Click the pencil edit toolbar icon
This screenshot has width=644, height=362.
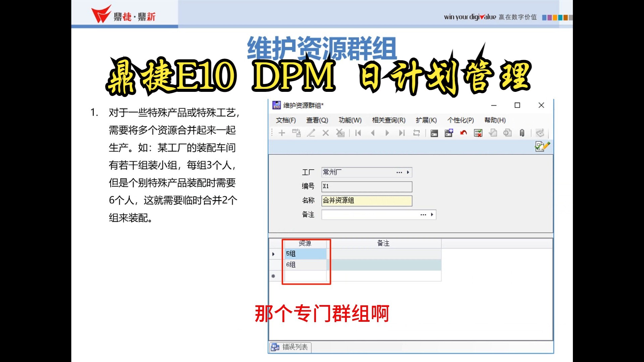click(x=311, y=133)
